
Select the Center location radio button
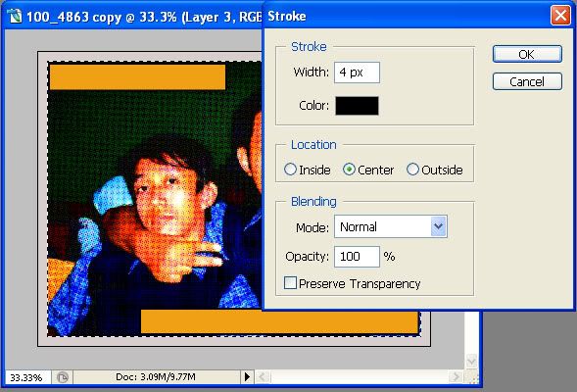pos(349,170)
